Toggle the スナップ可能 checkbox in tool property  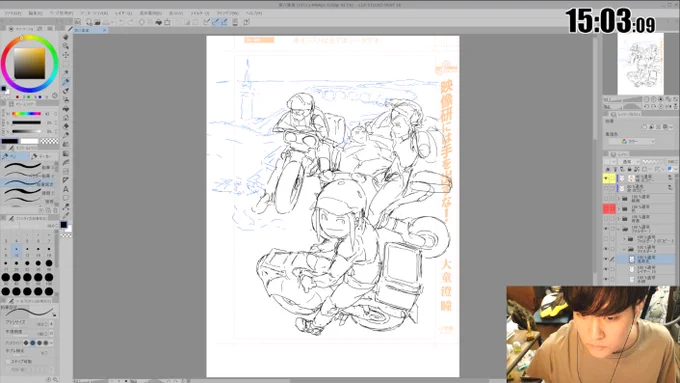click(7, 361)
